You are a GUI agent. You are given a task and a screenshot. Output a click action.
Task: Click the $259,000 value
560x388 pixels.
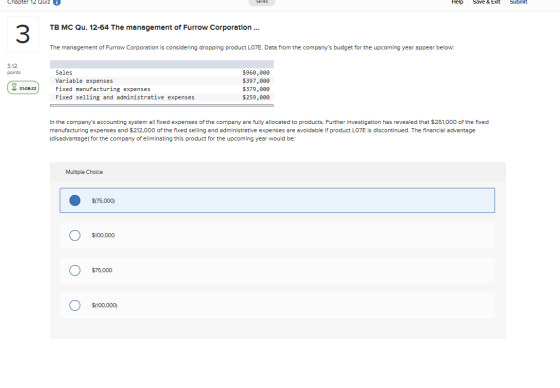(x=256, y=97)
